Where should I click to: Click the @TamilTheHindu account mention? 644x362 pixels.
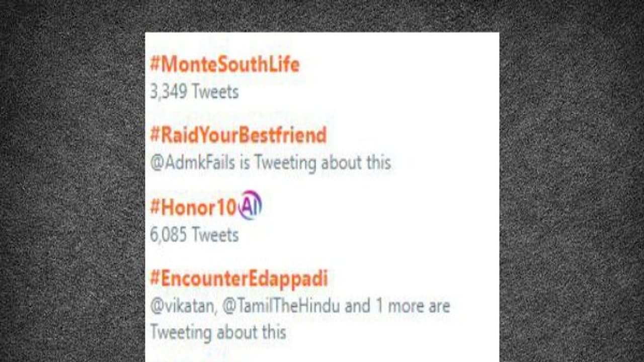[x=281, y=306]
